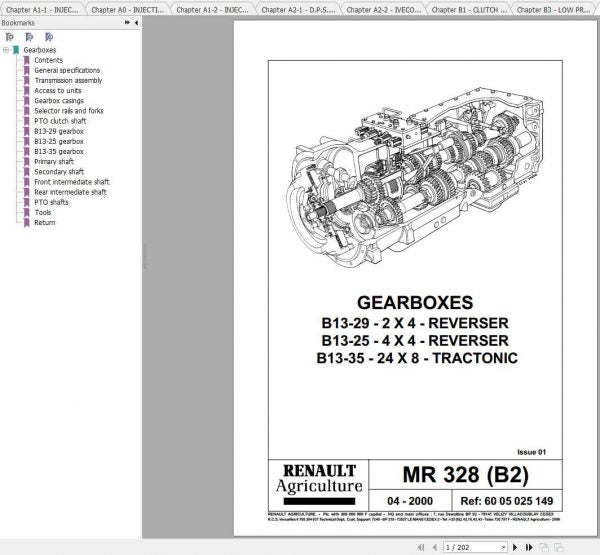Image resolution: width=600 pixels, height=555 pixels.
Task: Jump to the last page
Action: pos(529,547)
